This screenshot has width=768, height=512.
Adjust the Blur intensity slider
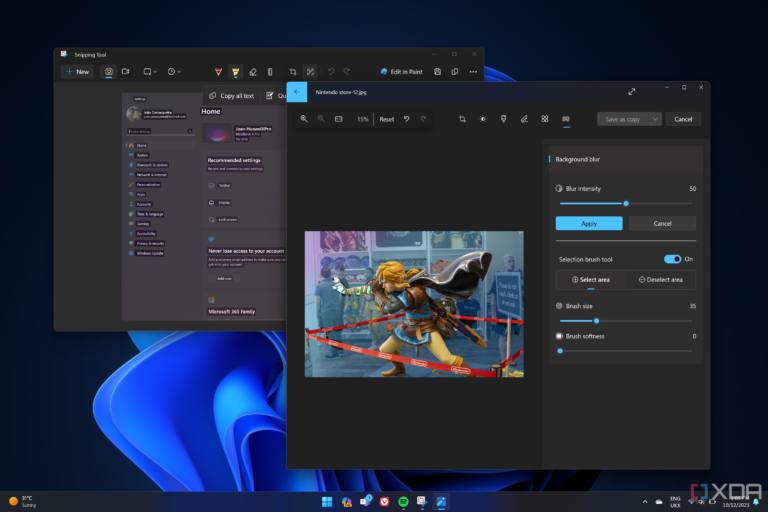pos(626,203)
